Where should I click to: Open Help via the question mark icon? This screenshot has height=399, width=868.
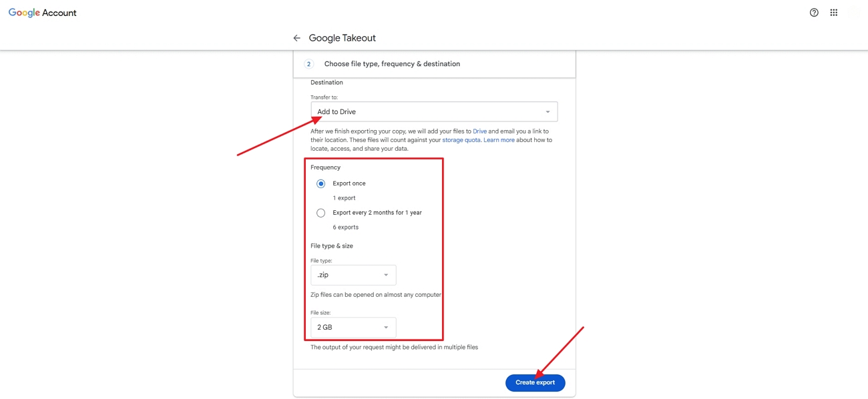814,12
